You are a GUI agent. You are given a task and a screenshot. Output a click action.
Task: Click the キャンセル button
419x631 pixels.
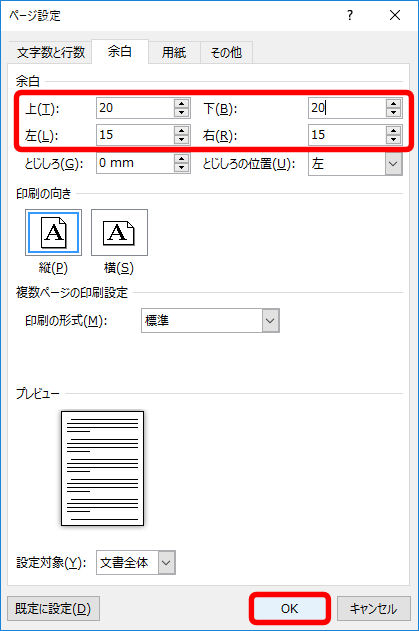pos(374,608)
